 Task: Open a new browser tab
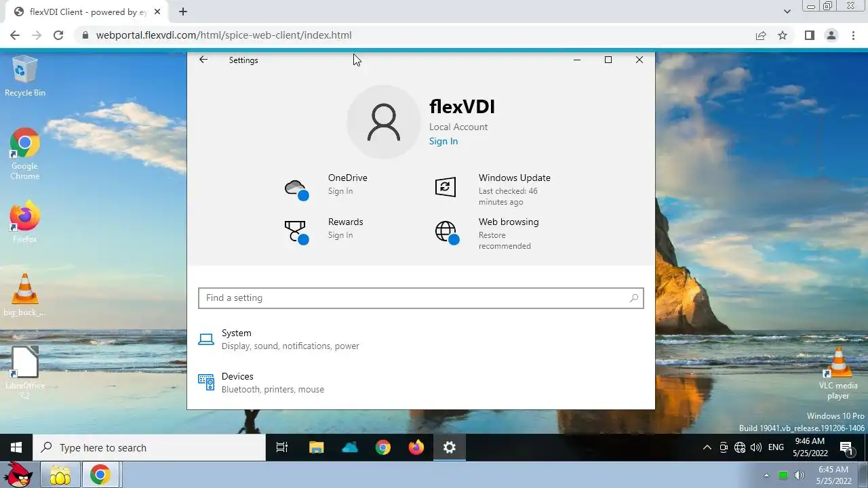point(183,12)
